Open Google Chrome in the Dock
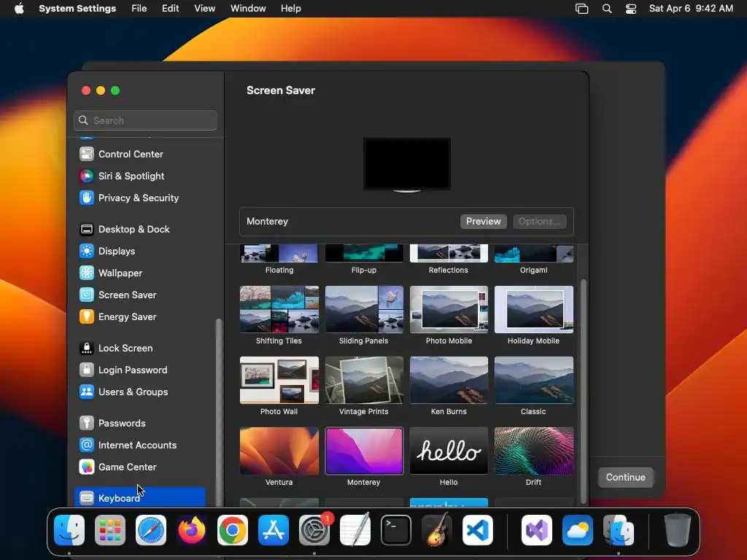Viewport: 747px width, 560px height. click(x=233, y=530)
